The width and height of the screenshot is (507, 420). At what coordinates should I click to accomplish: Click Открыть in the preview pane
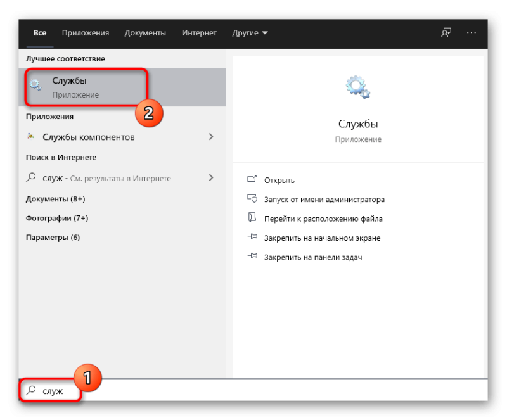[x=279, y=180]
